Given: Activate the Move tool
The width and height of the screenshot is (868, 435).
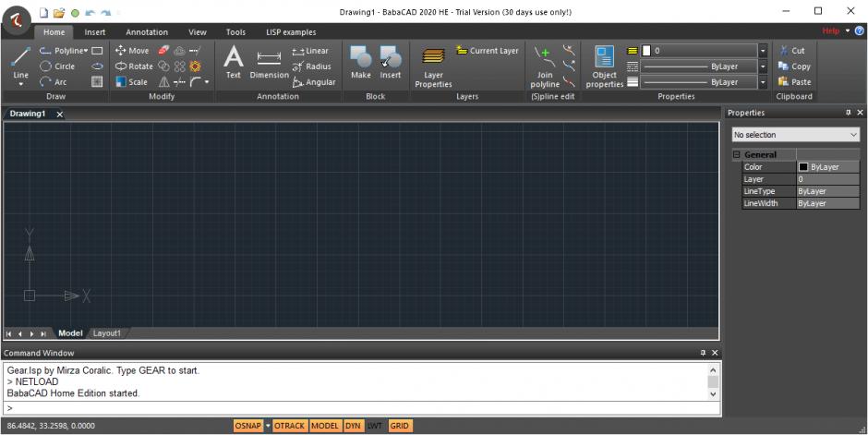Looking at the screenshot, I should click(132, 51).
